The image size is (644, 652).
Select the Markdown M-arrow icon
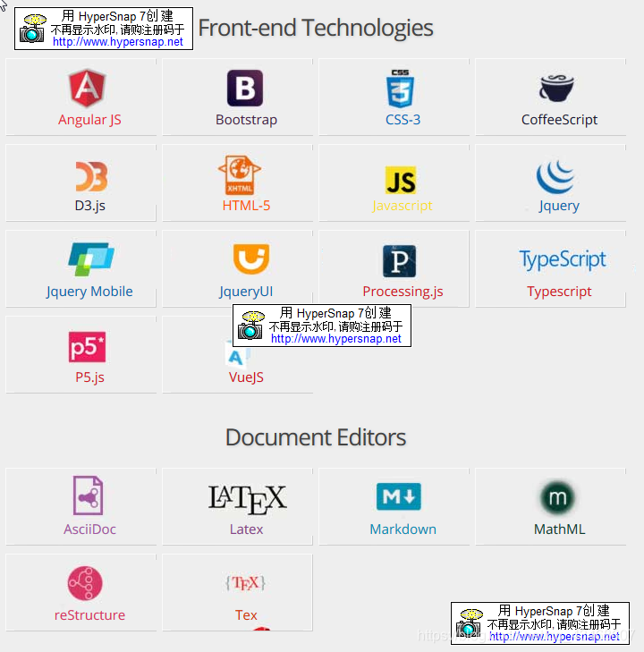coord(399,496)
